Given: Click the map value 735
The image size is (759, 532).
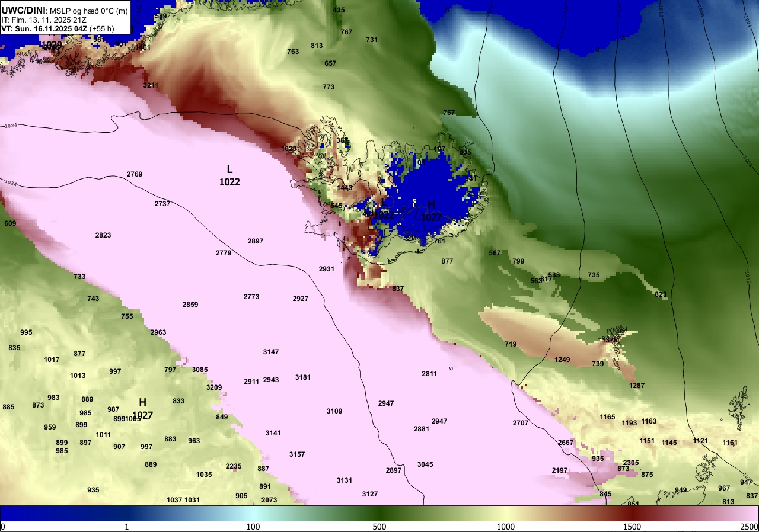Looking at the screenshot, I should click(x=594, y=275).
